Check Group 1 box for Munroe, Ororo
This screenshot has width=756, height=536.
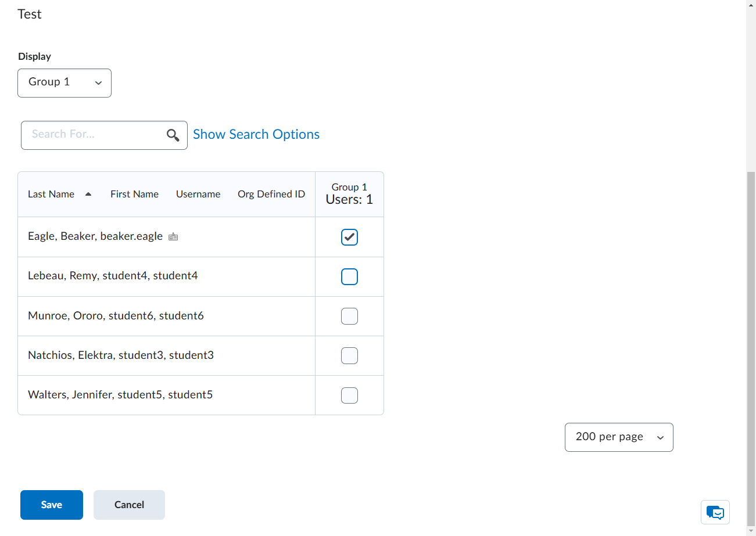349,316
